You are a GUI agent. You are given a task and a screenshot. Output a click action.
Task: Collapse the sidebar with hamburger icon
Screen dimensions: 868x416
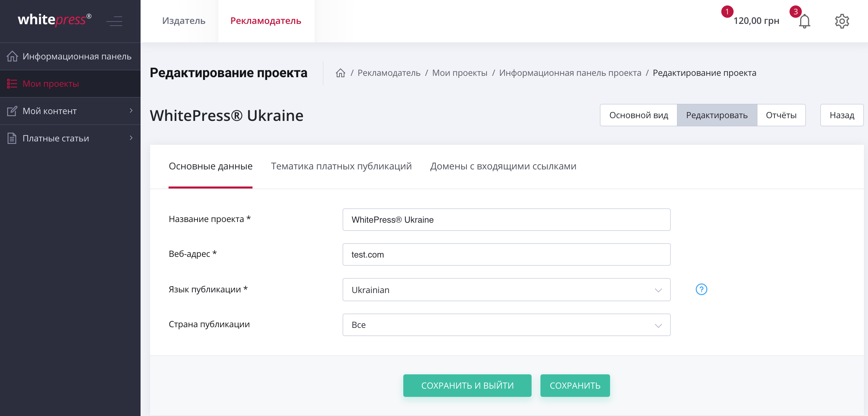[x=114, y=21]
